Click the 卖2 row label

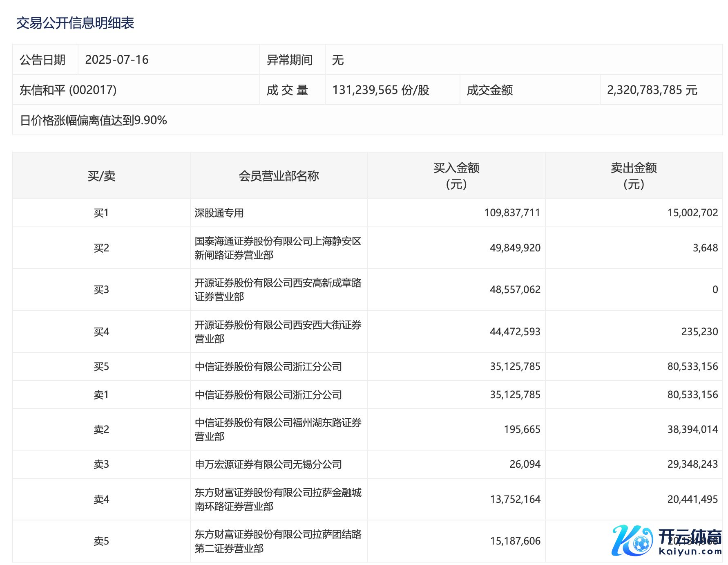pyautogui.click(x=101, y=430)
